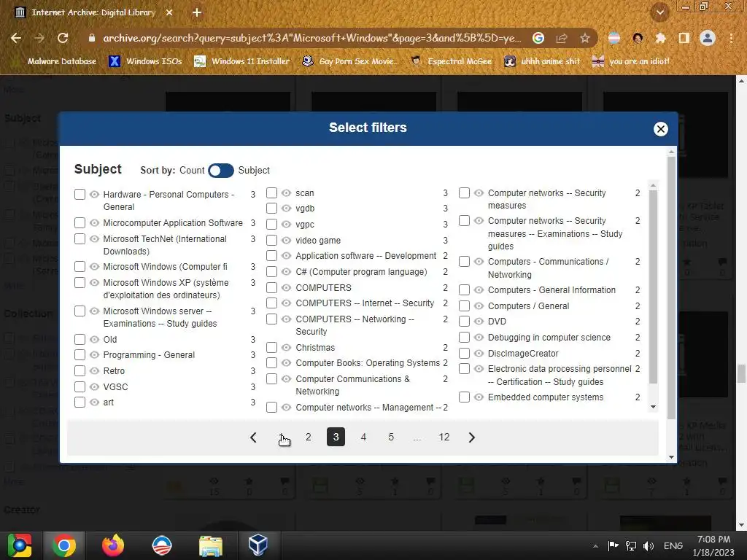Hide 'COMPUTERS' subject via eye icon
This screenshot has width=747, height=560.
[286, 287]
